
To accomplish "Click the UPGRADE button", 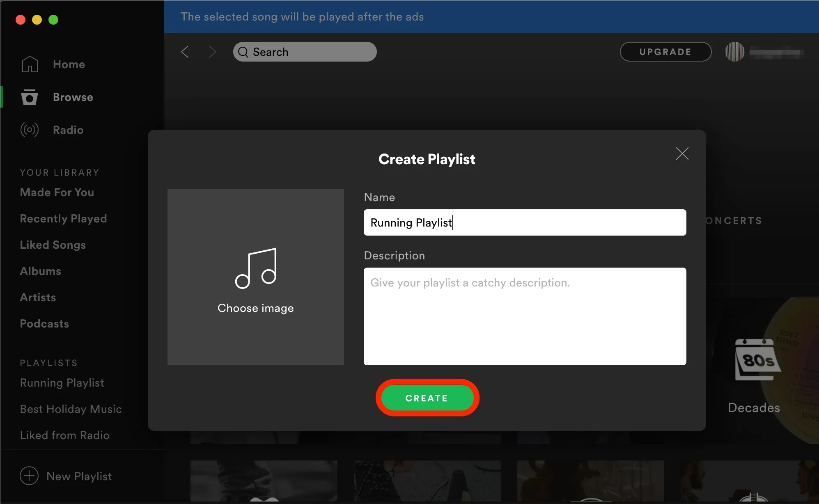I will 665,52.
